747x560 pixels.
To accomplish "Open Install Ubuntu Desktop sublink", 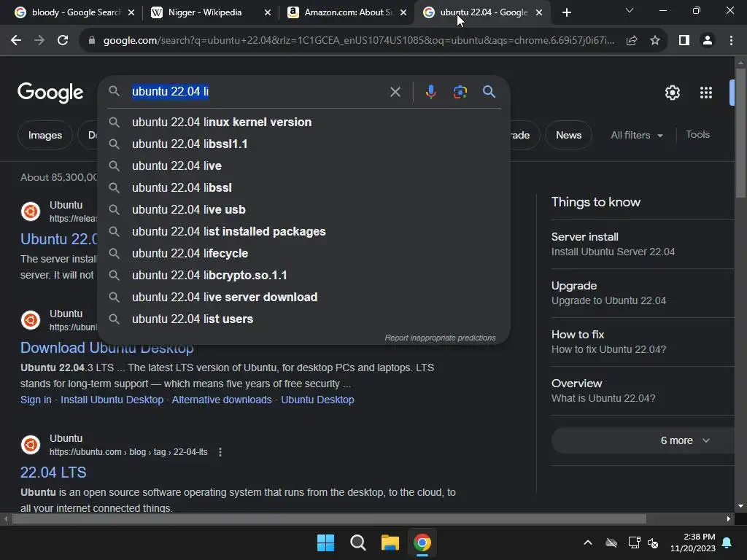I will coord(112,400).
